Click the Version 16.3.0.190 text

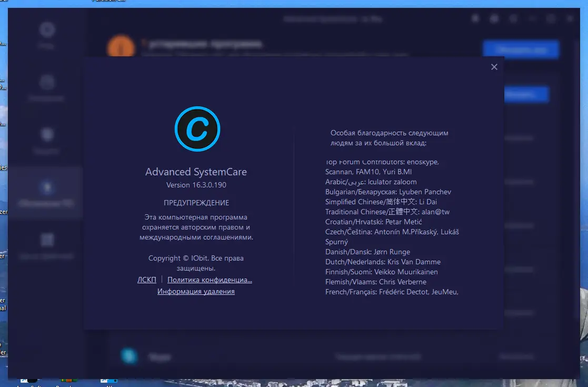coord(196,185)
